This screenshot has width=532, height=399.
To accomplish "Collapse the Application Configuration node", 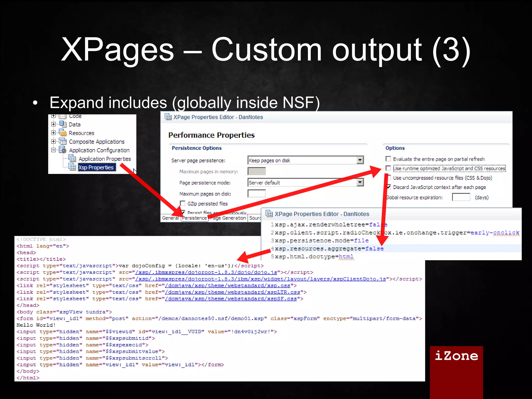I will click(x=53, y=150).
